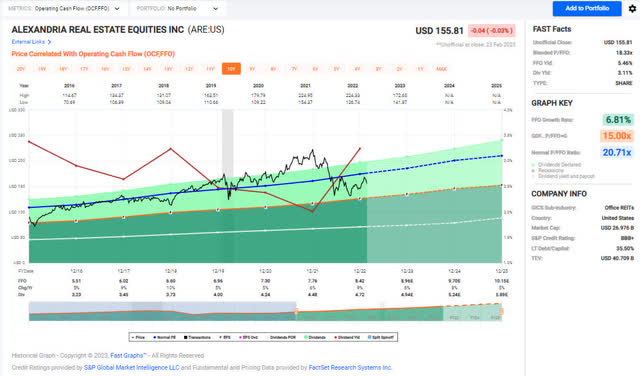
Task: Toggle Dividends POR in the legend
Action: click(281, 337)
